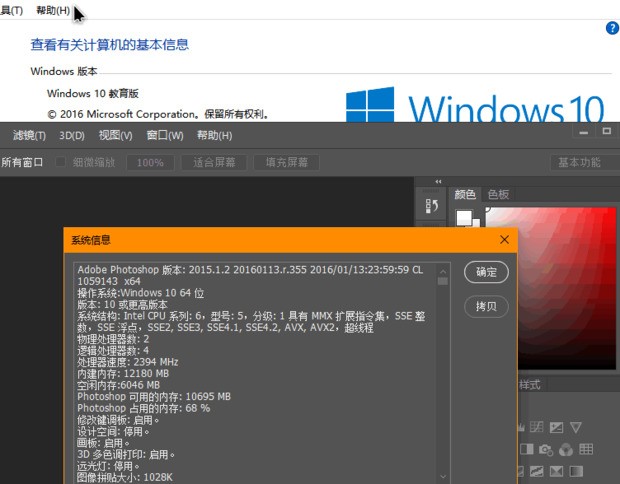
Task: Click the '修改键调板: 启用' line
Action: [x=118, y=420]
